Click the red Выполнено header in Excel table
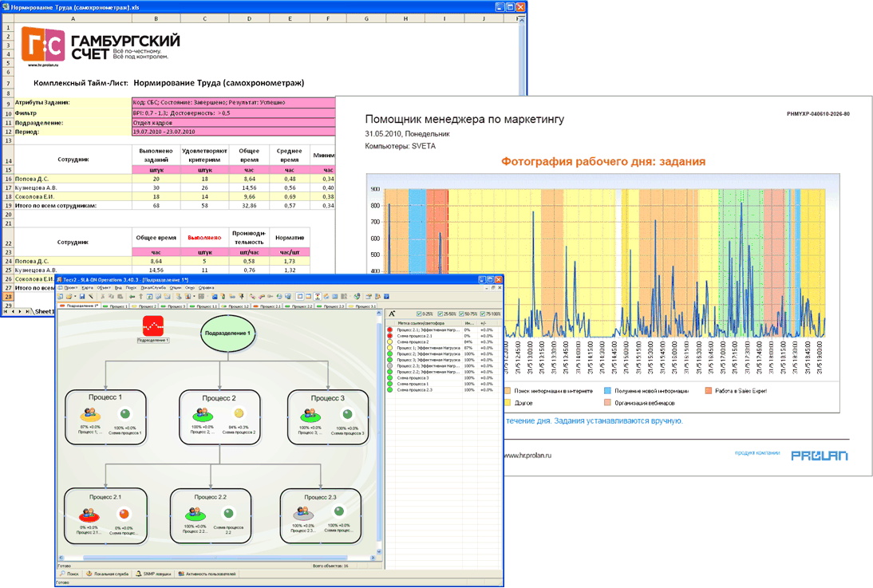873x588 pixels. click(x=204, y=238)
